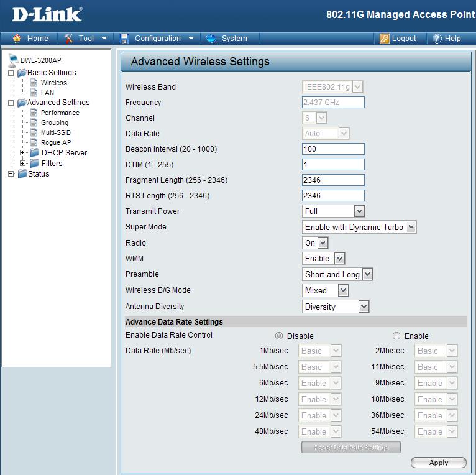This screenshot has height=475, width=476.
Task: Open the Tool menu
Action: coord(86,39)
